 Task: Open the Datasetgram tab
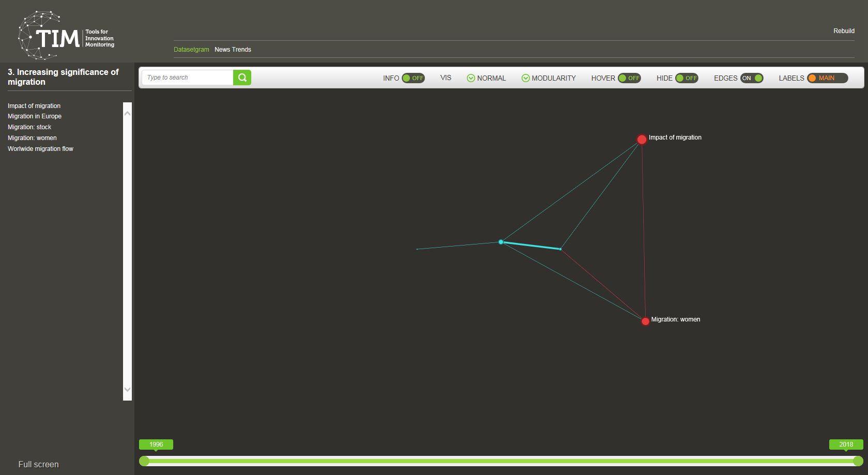click(191, 50)
